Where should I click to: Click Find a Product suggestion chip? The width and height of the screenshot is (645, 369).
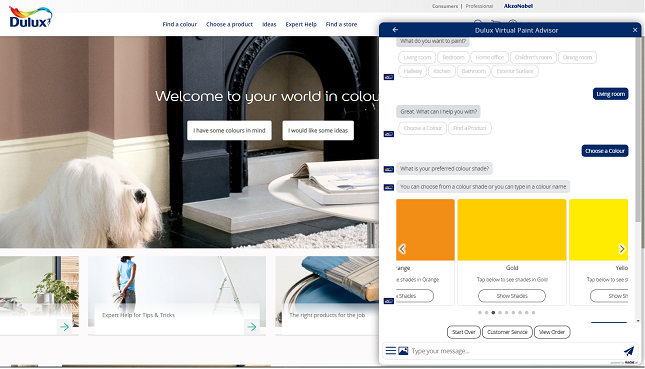(469, 128)
